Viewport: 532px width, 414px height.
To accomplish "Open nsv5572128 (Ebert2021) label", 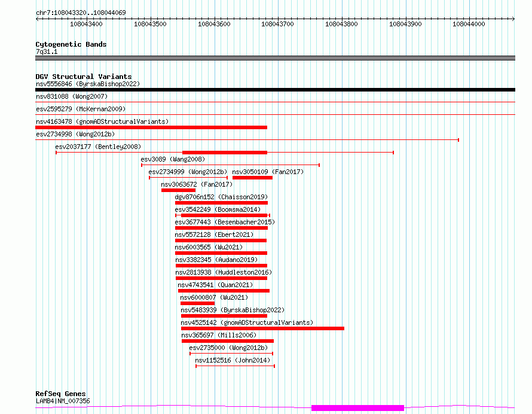I will (x=214, y=235).
